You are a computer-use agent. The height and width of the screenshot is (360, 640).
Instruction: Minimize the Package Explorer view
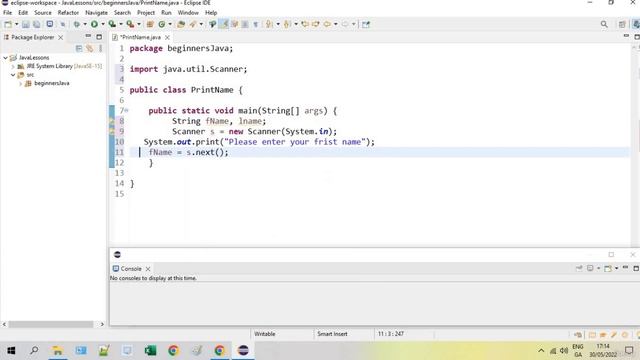click(x=88, y=36)
